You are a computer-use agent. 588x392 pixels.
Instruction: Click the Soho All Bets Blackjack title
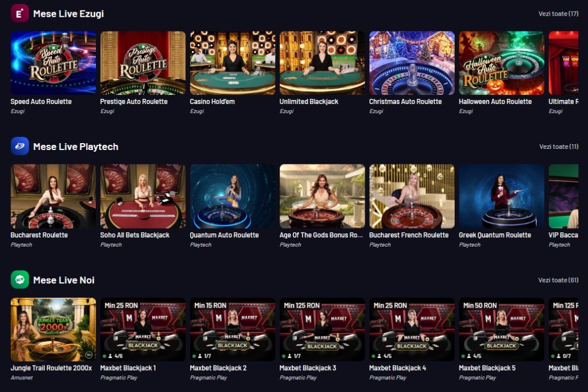pos(134,235)
